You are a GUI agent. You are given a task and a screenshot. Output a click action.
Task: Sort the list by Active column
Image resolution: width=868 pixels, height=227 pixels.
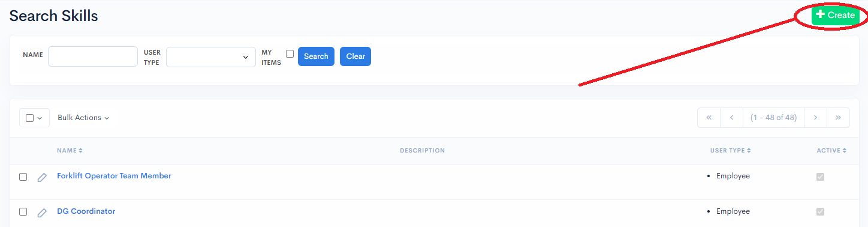(x=831, y=150)
